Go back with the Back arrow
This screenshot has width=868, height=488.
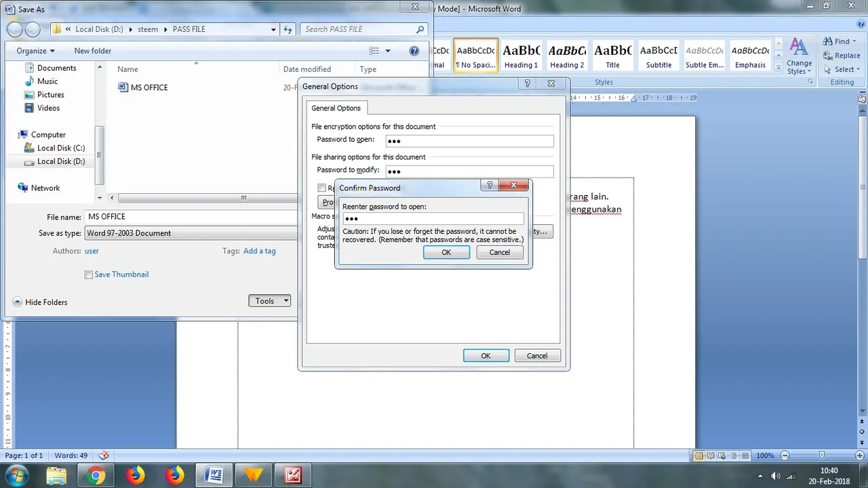tap(15, 29)
